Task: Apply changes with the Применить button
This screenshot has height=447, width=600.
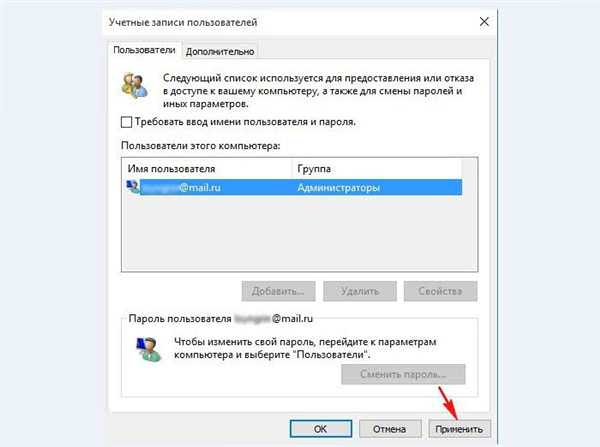Action: (x=459, y=429)
